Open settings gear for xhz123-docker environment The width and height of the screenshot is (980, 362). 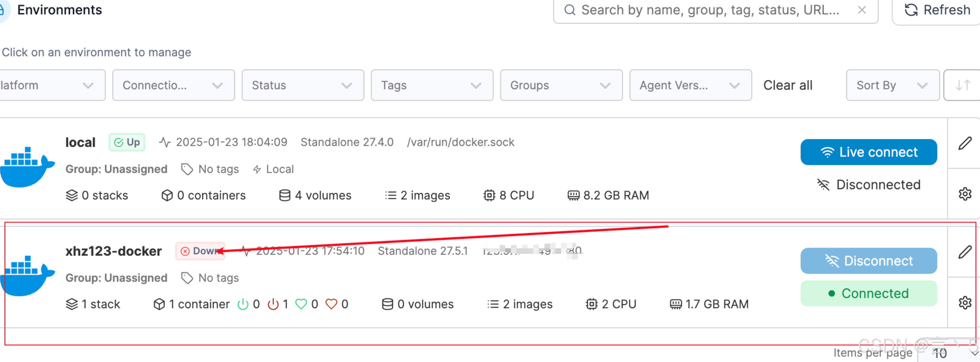[965, 303]
